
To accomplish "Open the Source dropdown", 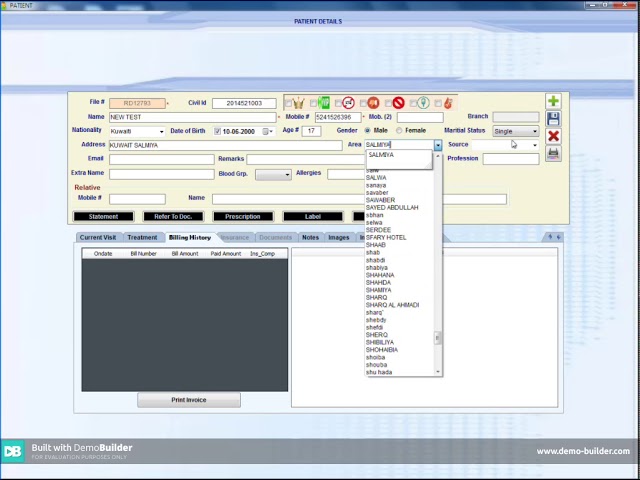I will tap(535, 145).
